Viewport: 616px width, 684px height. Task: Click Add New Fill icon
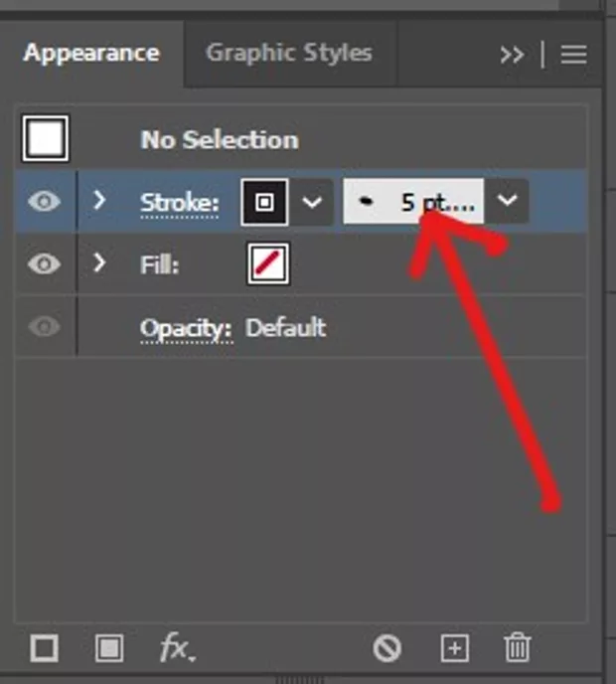pyautogui.click(x=109, y=649)
